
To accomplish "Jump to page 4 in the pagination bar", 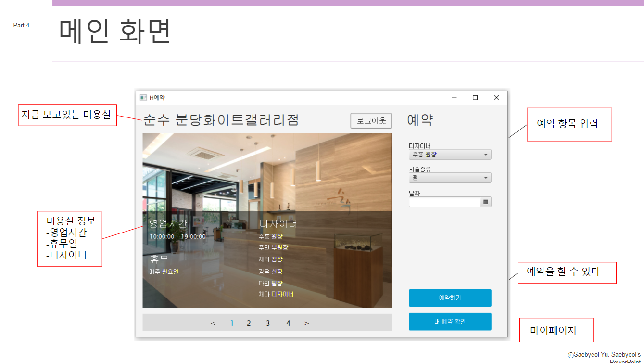I will pyautogui.click(x=288, y=323).
